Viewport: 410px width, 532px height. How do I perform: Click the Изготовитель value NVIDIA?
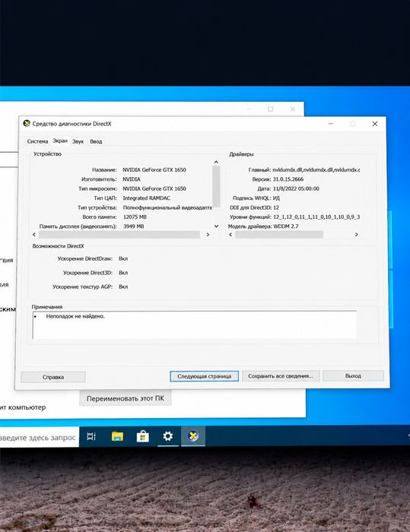click(132, 179)
